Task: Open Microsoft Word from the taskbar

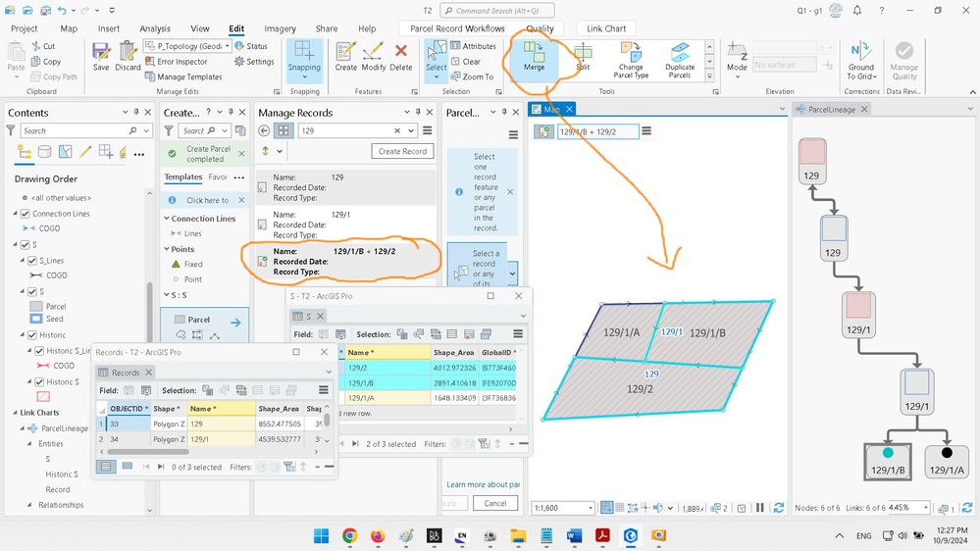Action: 574,535
